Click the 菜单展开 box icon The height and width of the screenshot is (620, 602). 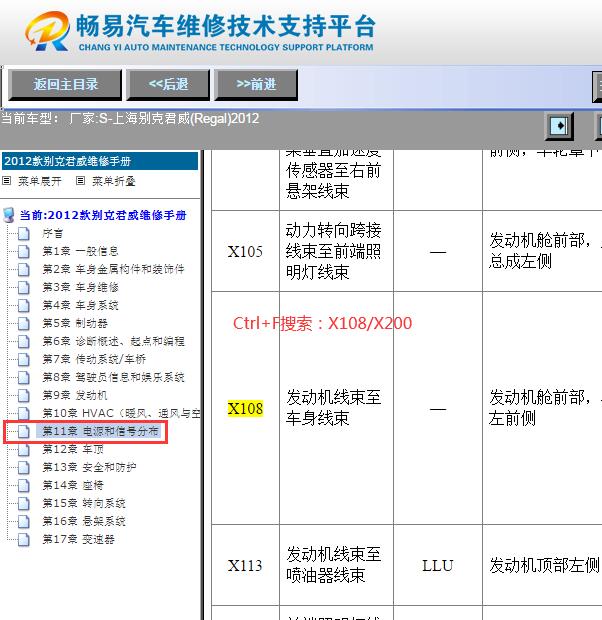click(x=6, y=181)
